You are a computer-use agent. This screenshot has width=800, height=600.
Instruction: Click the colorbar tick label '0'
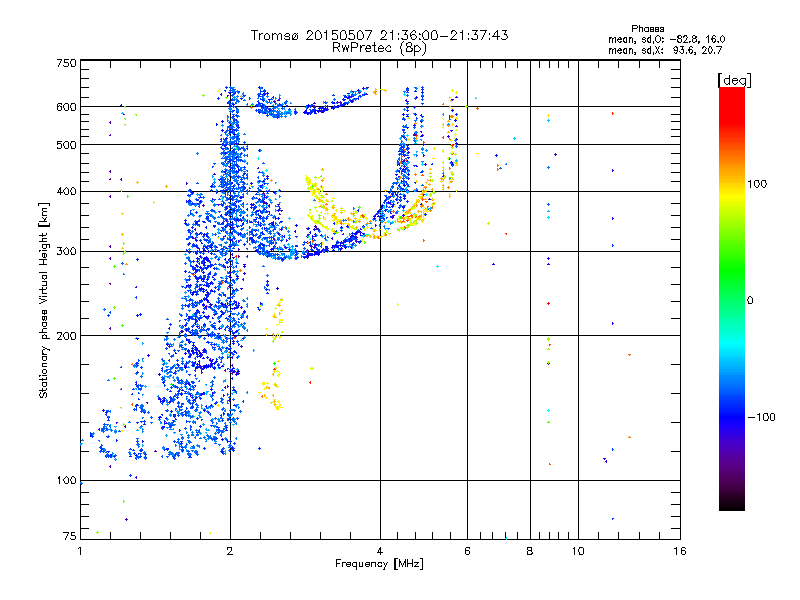[x=750, y=301]
